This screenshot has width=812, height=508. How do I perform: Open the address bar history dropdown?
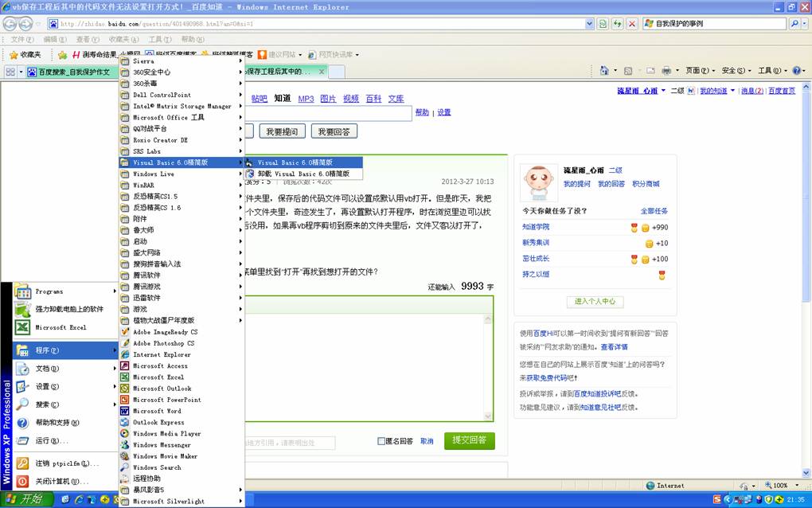(589, 24)
